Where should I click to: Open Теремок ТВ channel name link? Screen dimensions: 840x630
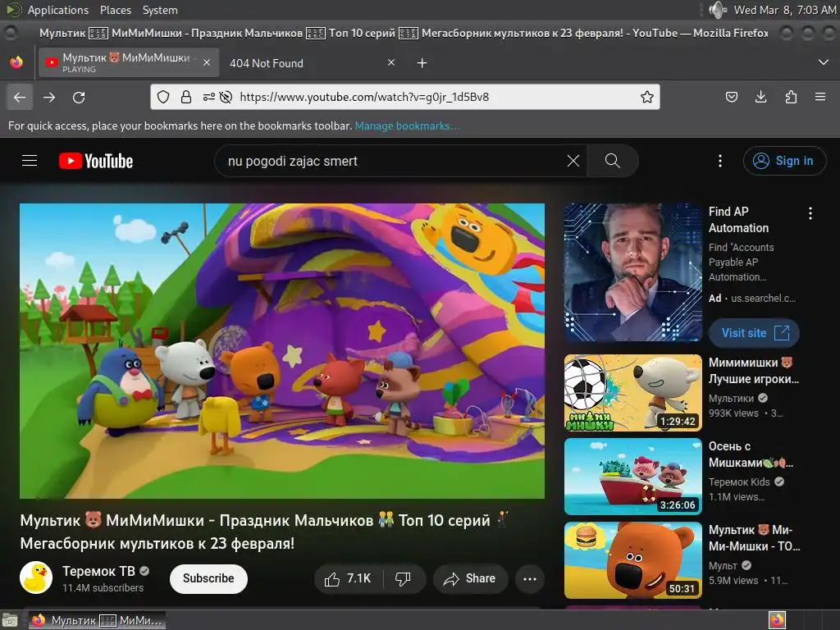click(98, 571)
